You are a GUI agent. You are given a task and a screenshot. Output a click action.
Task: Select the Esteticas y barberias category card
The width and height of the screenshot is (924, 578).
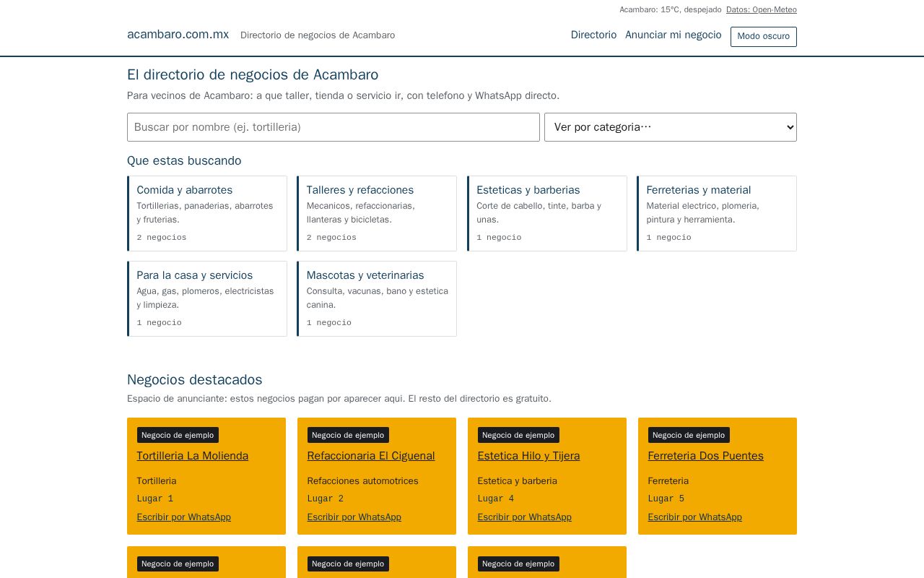pos(547,213)
